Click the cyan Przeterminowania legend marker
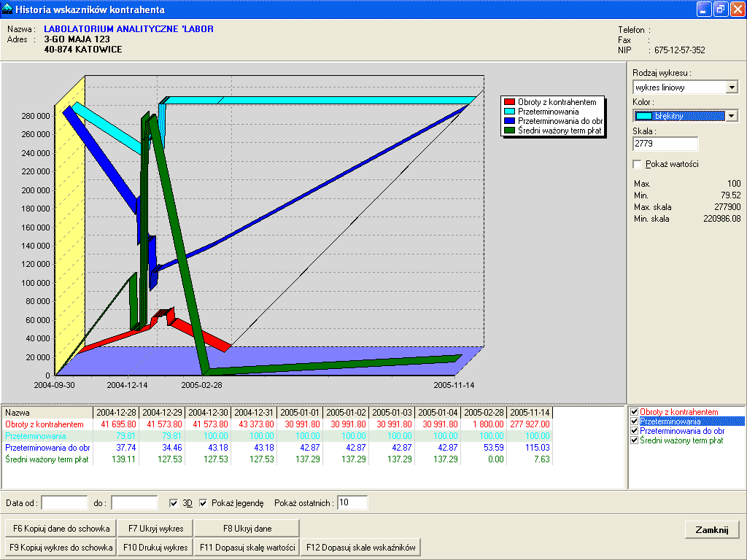This screenshot has width=747, height=560. 509,112
